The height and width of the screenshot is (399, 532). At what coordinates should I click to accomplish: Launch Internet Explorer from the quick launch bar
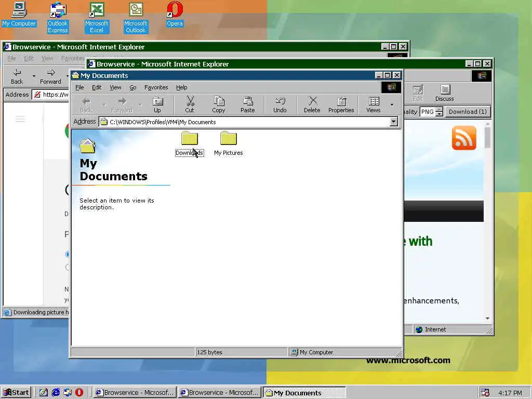click(x=56, y=392)
